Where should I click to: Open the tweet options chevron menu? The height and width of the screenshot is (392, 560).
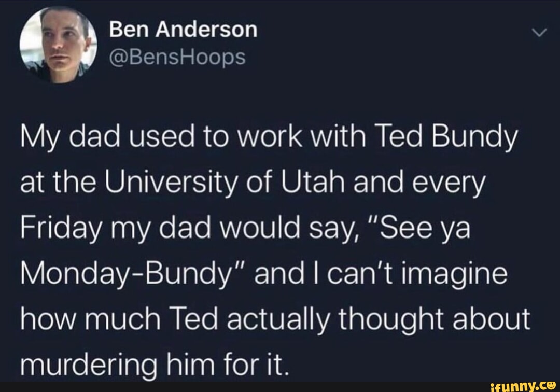tap(540, 34)
